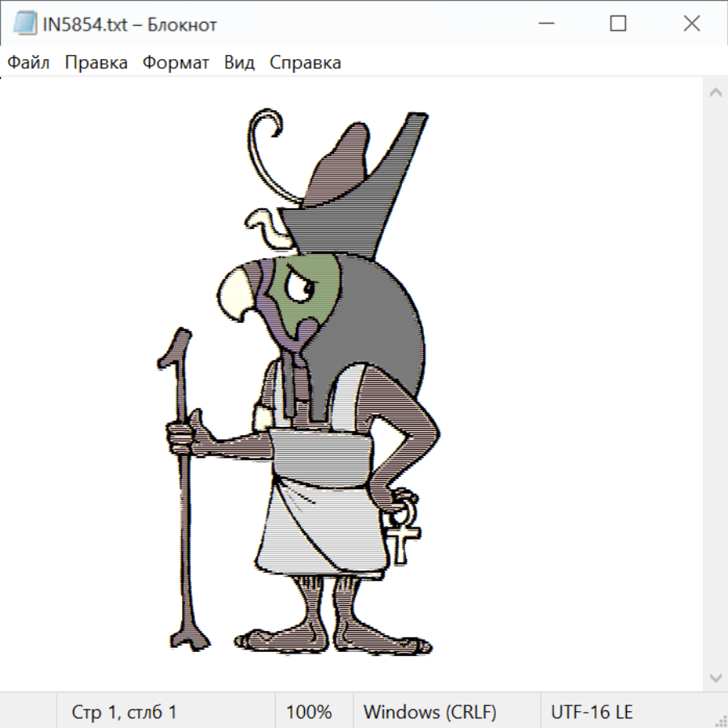
Task: Click the window resize grip in the corner
Action: [x=720, y=720]
